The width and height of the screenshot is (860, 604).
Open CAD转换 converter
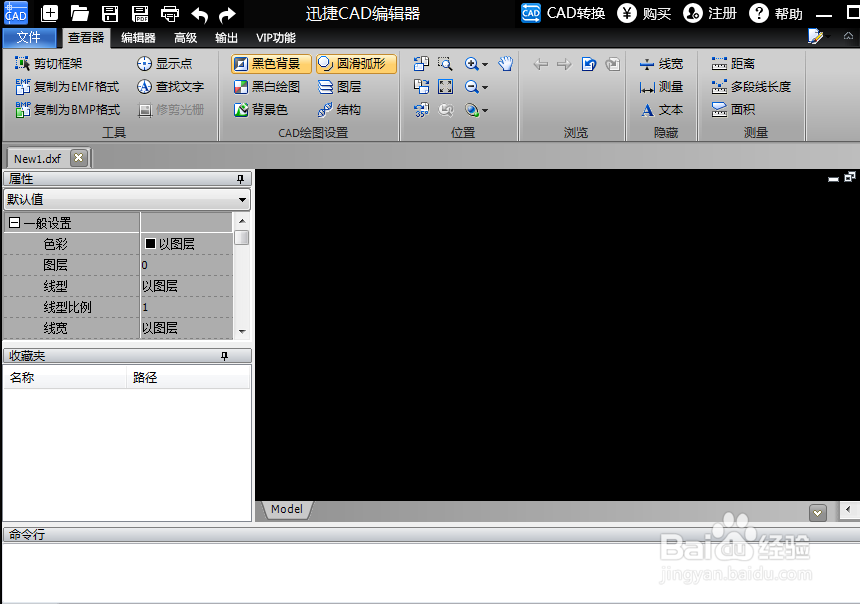pyautogui.click(x=563, y=13)
